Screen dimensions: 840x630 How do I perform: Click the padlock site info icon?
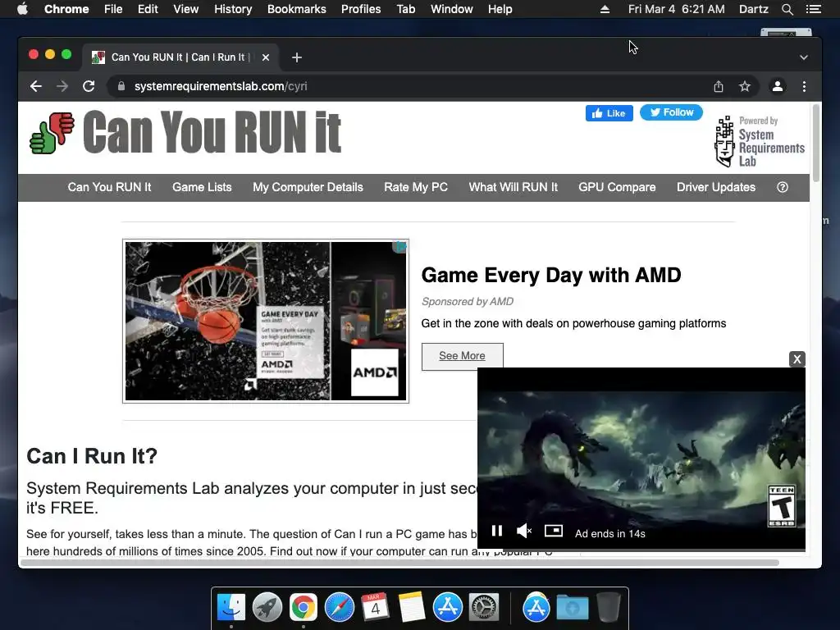click(x=121, y=86)
